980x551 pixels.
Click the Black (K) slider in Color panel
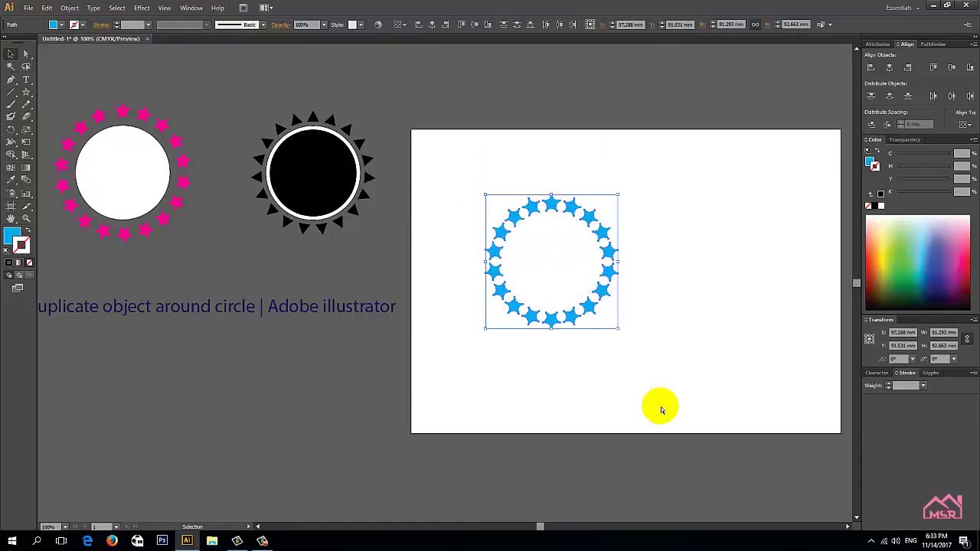(x=923, y=191)
